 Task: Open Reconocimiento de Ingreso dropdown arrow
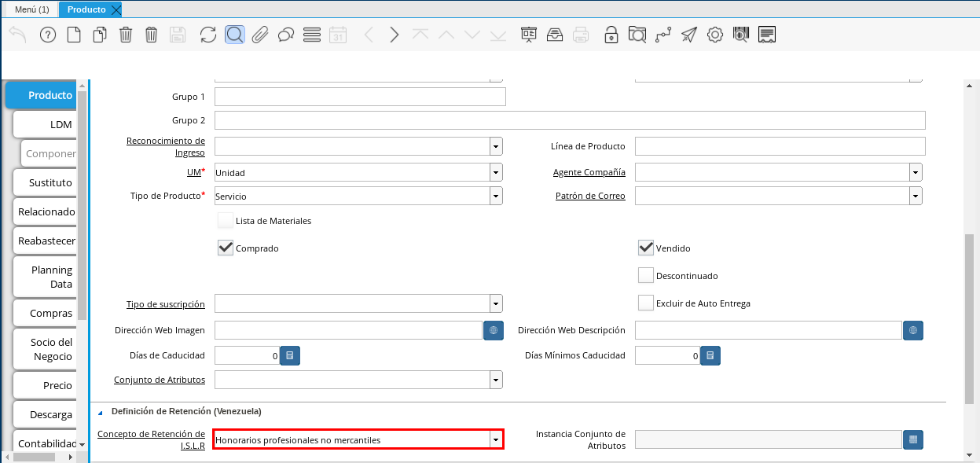tap(496, 146)
